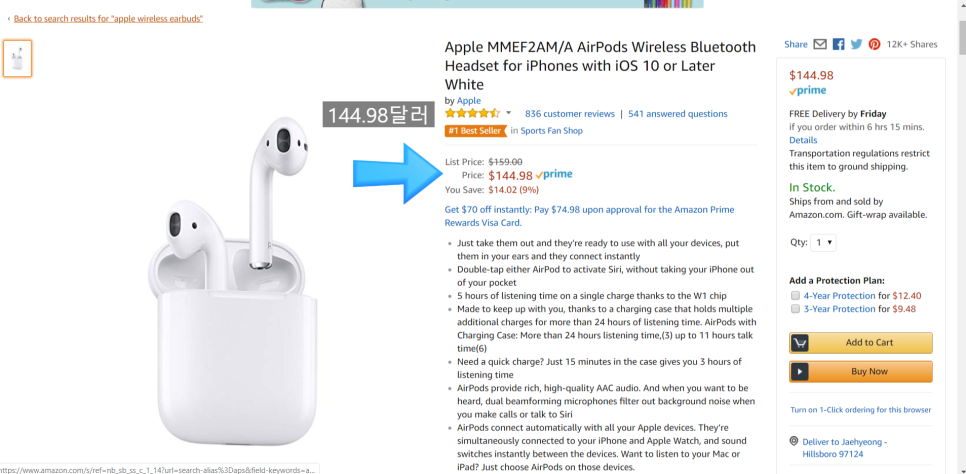Click the star rating icons
This screenshot has width=966, height=474.
click(472, 114)
